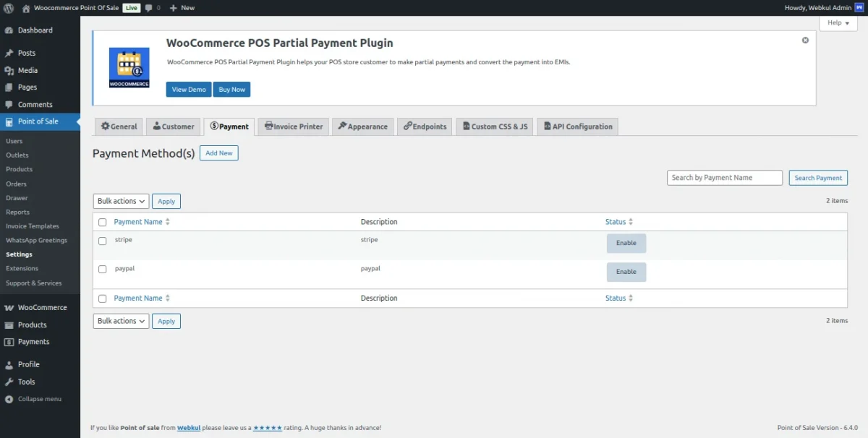
Task: Check the stripe payment checkbox
Action: click(102, 241)
